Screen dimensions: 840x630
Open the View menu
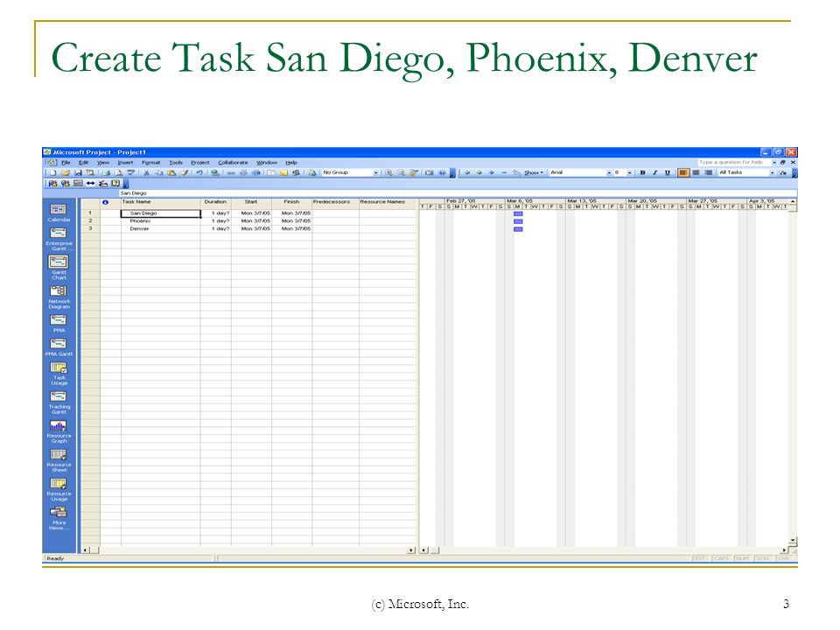pyautogui.click(x=103, y=163)
